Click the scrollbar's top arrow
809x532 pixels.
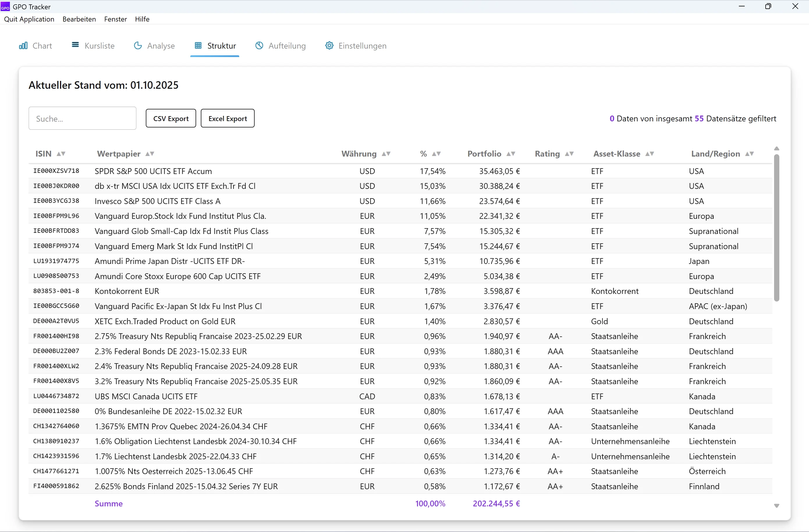coord(777,148)
